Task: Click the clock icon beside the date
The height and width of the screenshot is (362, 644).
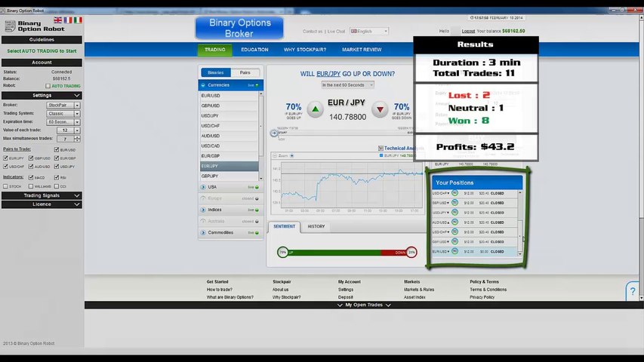Action: click(x=472, y=18)
